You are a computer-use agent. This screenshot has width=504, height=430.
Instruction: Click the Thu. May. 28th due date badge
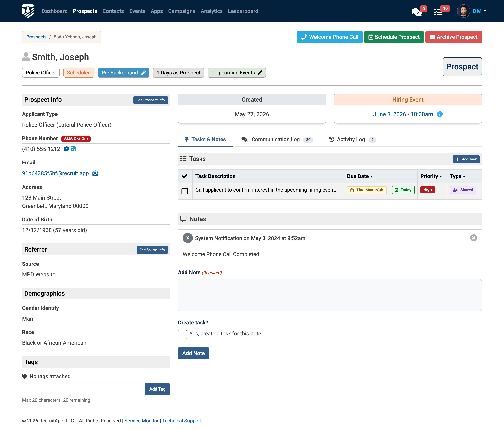point(367,190)
